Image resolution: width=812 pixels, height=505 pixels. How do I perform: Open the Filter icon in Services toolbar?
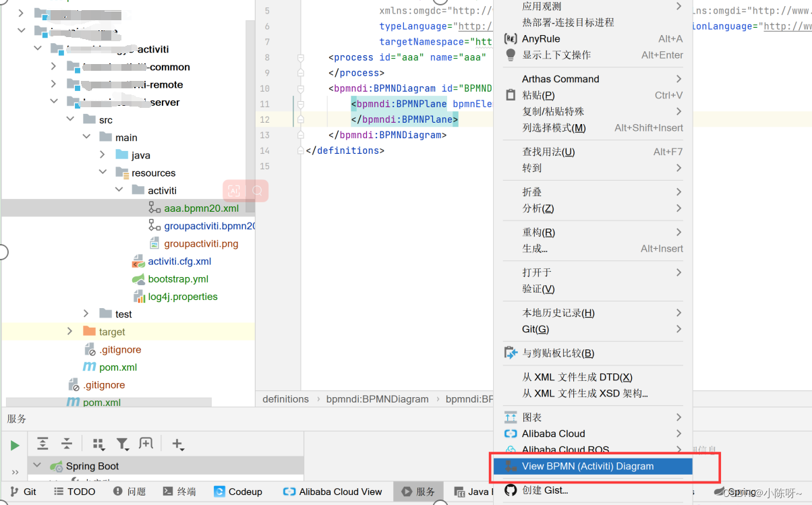(x=122, y=444)
